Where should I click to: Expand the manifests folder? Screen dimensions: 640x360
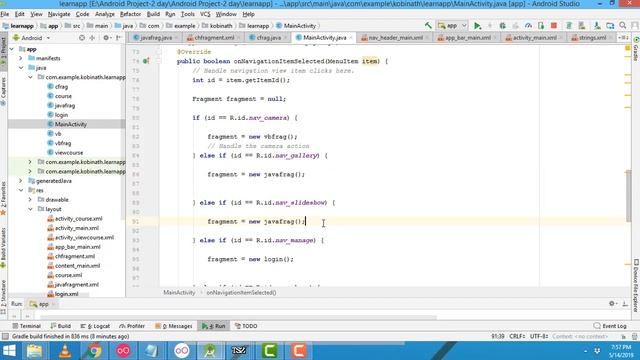tap(21, 58)
